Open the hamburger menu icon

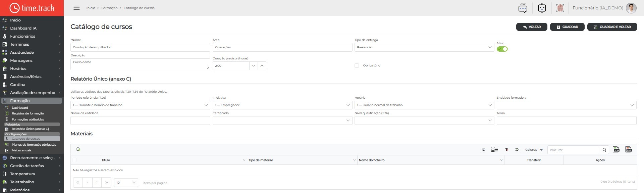point(76,8)
